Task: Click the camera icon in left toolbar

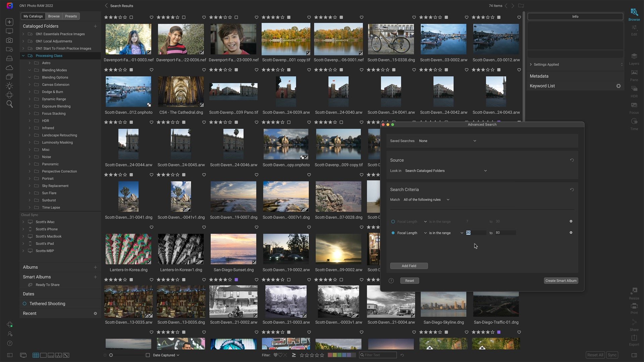Action: click(x=10, y=40)
